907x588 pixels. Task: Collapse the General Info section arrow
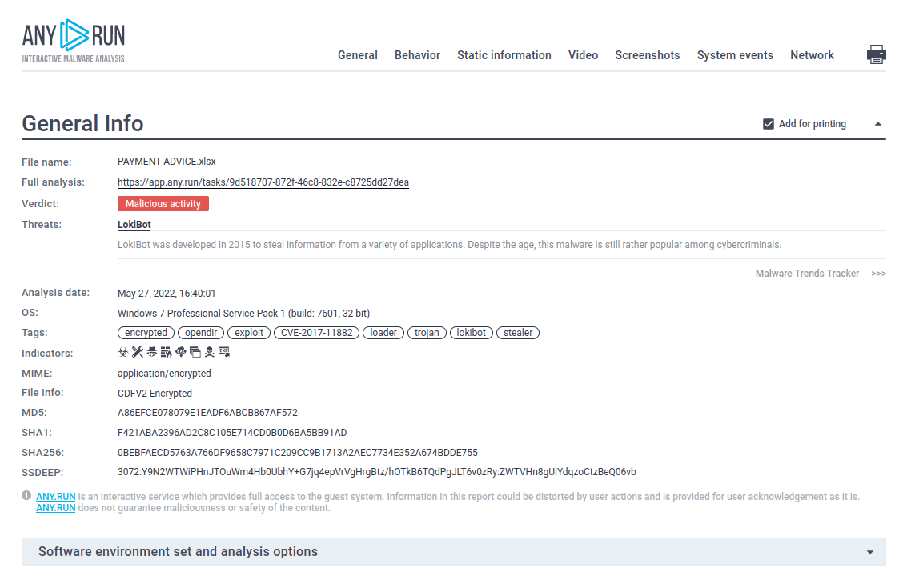coord(877,124)
